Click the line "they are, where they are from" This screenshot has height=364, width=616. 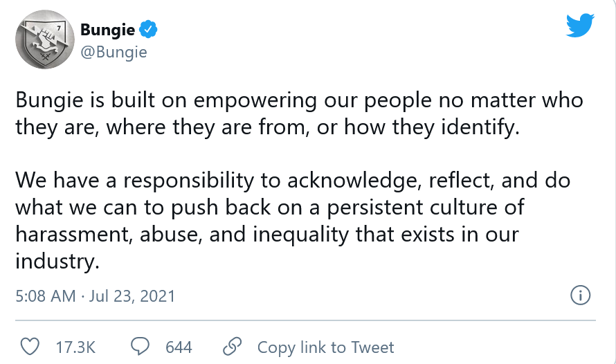pyautogui.click(x=267, y=127)
